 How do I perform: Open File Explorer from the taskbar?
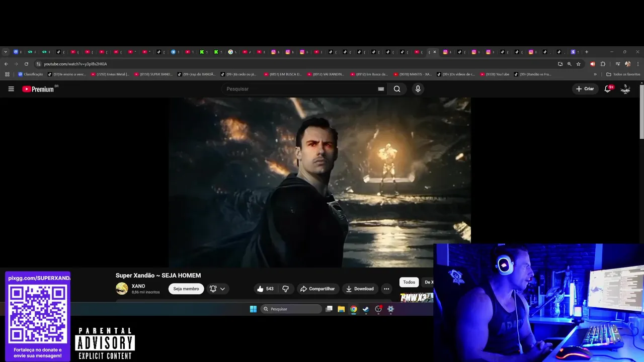tap(341, 309)
